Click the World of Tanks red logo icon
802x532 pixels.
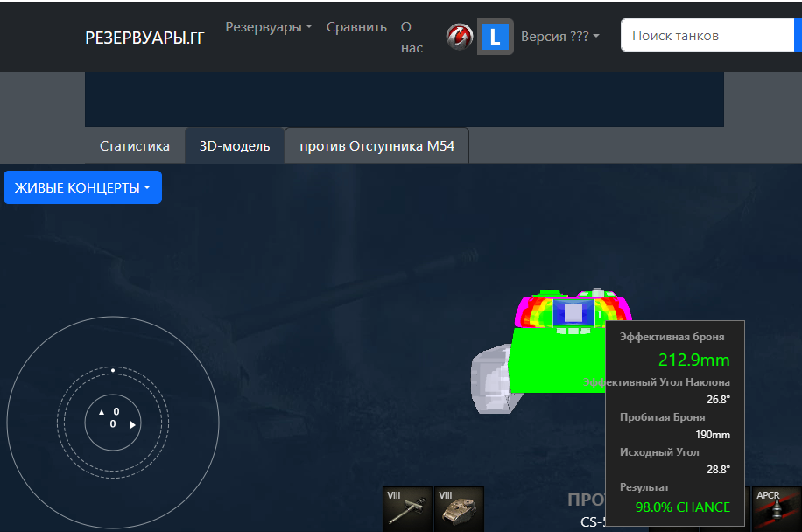pyautogui.click(x=459, y=37)
